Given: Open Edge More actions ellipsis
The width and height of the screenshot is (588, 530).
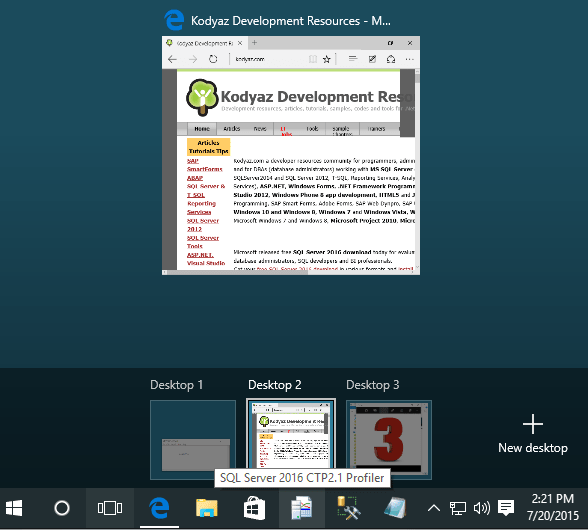Looking at the screenshot, I should [410, 59].
